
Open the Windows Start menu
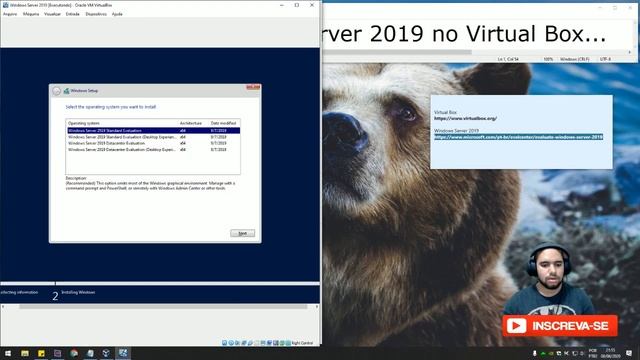click(x=8, y=353)
